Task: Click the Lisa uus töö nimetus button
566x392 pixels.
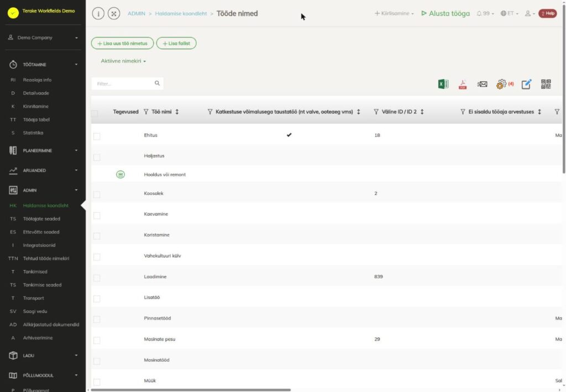Action: coord(122,43)
